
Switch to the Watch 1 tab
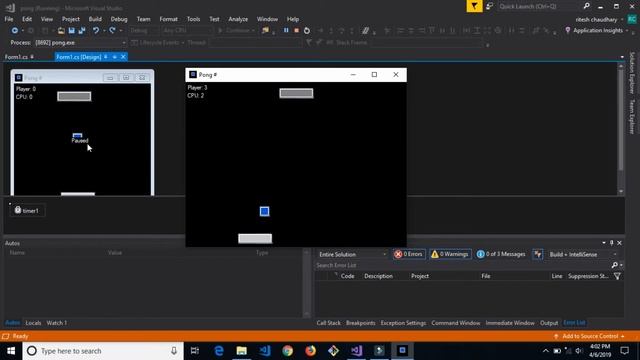coord(57,323)
